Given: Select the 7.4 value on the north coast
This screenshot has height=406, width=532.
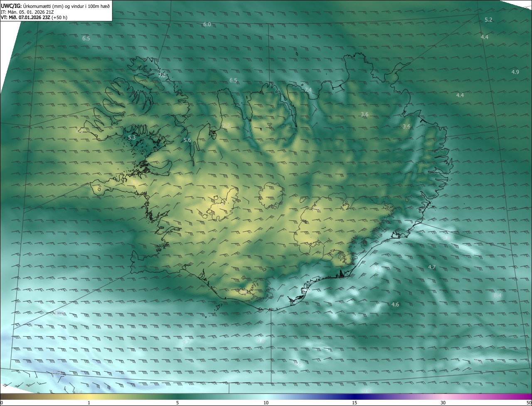Looking at the screenshot, I should (x=308, y=90).
